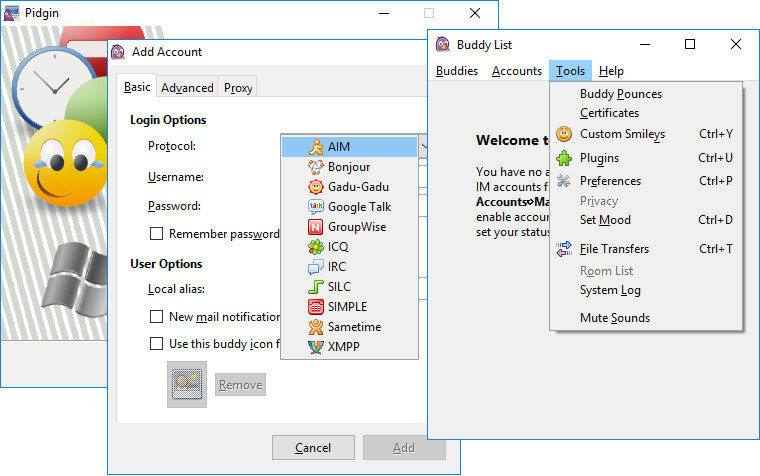Click the Cancel button
Image resolution: width=760 pixels, height=476 pixels.
pyautogui.click(x=313, y=448)
